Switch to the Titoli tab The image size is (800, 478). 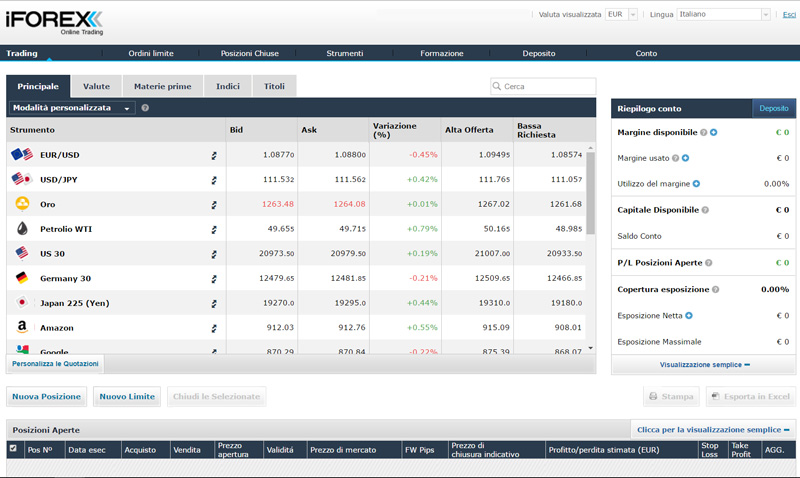274,86
